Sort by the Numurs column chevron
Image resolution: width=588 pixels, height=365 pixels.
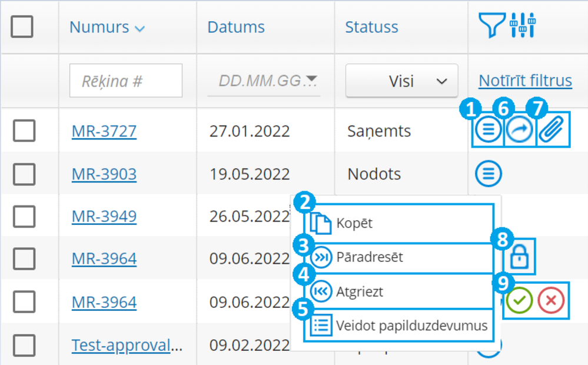tap(139, 28)
